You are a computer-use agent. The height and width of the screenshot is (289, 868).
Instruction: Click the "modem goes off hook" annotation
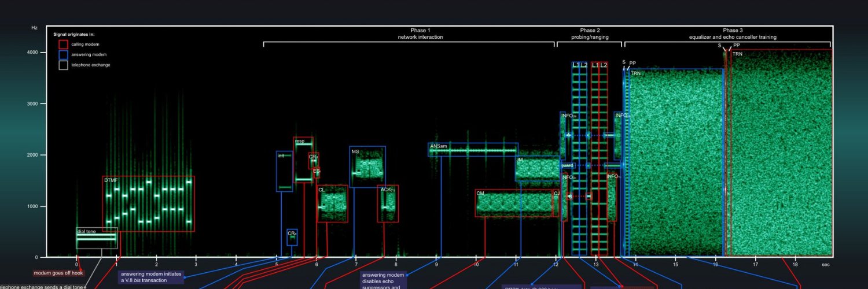(58, 273)
